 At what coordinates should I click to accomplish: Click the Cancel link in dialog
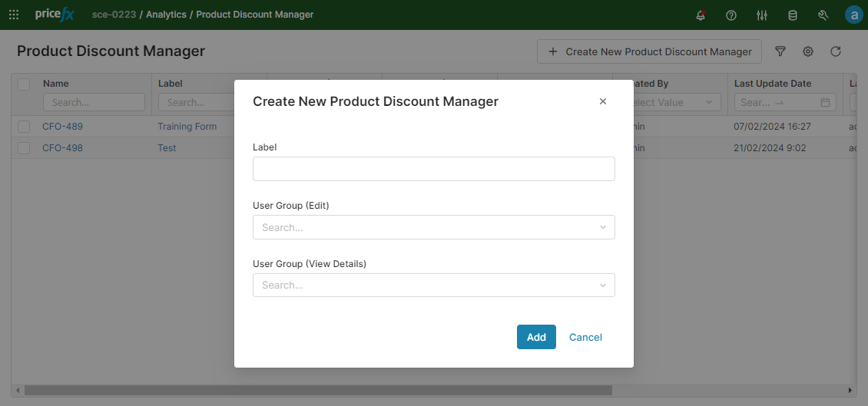[x=585, y=338]
